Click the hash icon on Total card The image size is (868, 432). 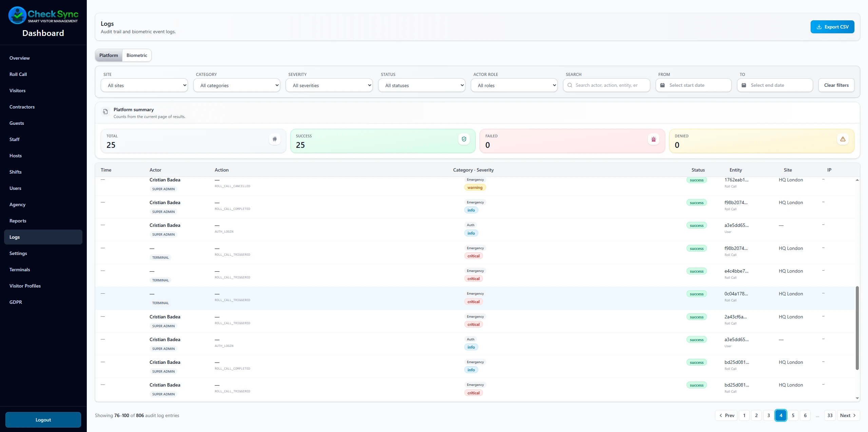click(275, 139)
